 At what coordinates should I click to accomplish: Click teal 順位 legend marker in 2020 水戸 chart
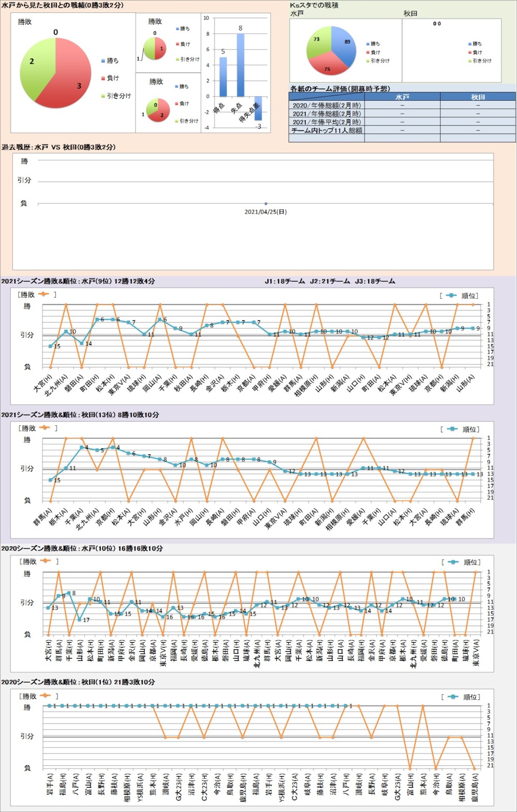pyautogui.click(x=453, y=562)
